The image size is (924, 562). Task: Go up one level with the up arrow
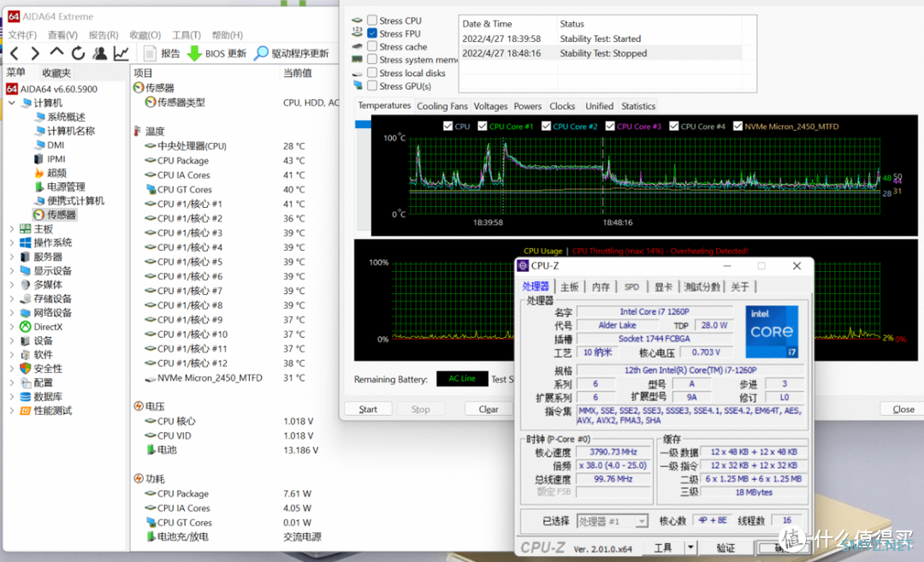point(56,52)
